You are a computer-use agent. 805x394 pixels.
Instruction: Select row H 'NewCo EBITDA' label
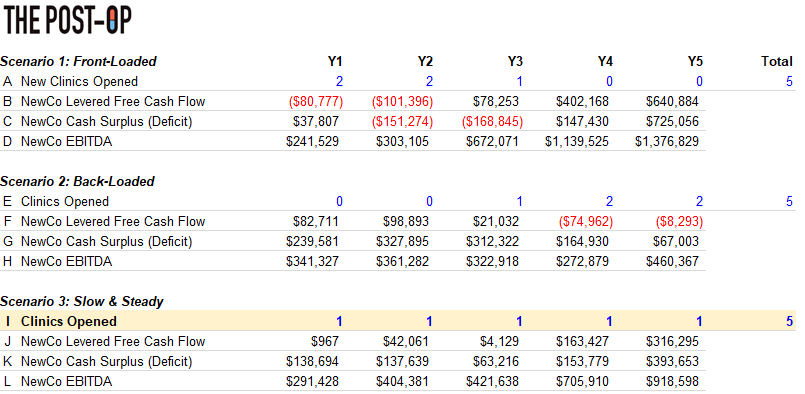[x=66, y=261]
